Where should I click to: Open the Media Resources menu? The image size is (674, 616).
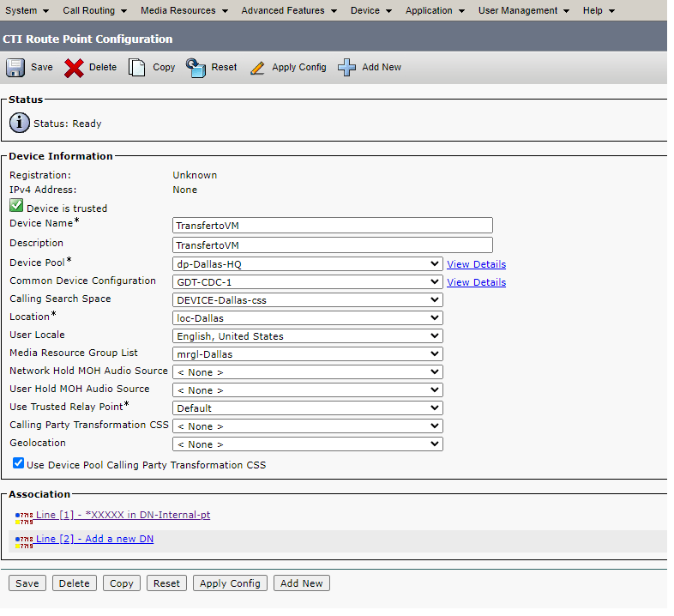(x=184, y=10)
